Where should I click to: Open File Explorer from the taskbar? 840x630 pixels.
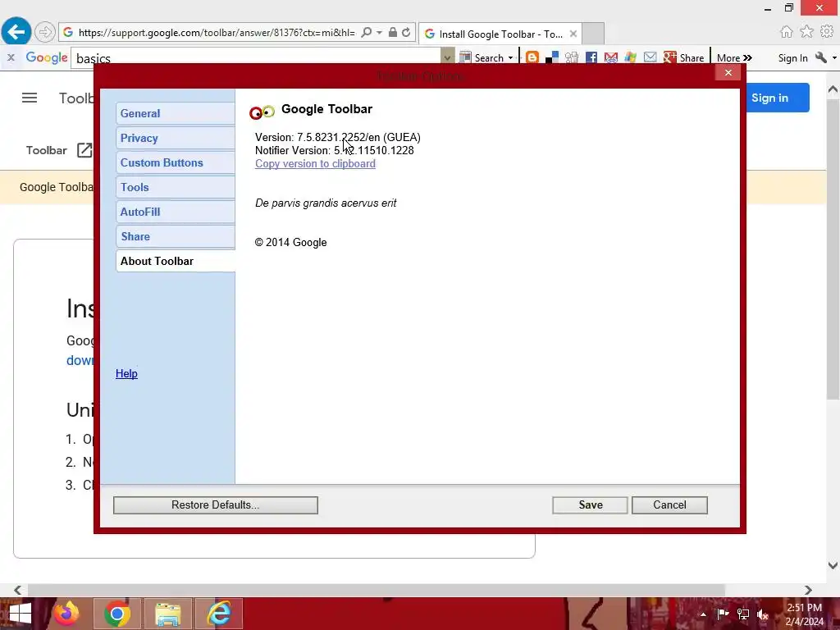click(168, 614)
